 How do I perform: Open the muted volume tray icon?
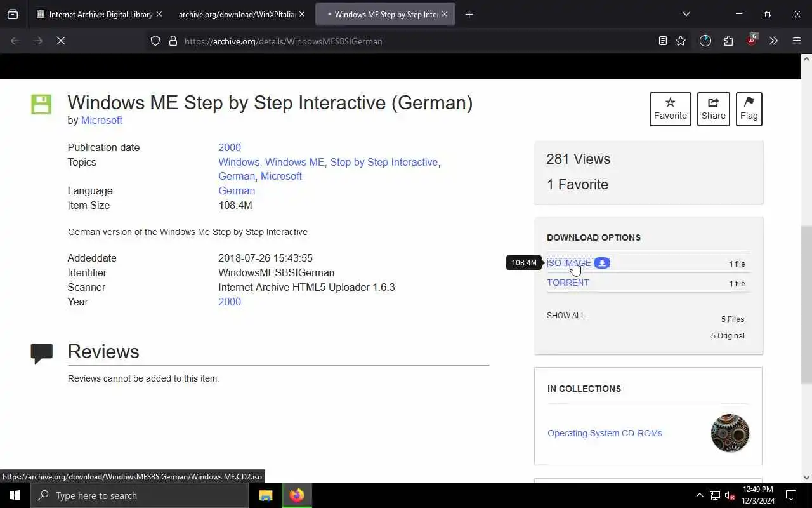pos(730,495)
